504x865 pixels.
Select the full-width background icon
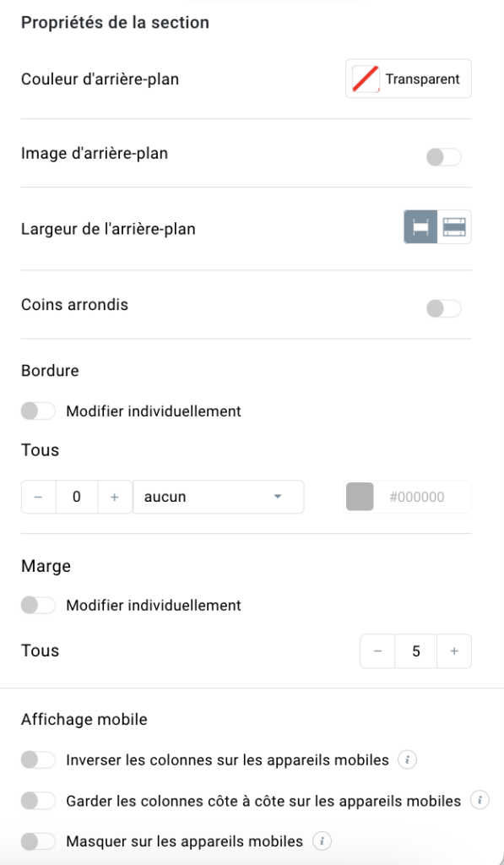[454, 226]
